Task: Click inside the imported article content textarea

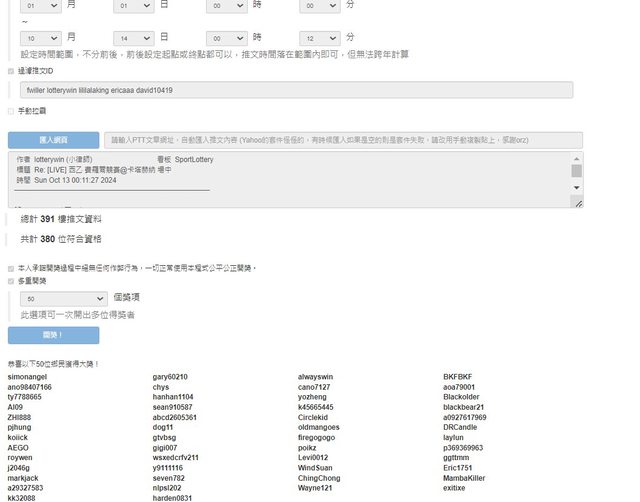Action: coord(290,180)
